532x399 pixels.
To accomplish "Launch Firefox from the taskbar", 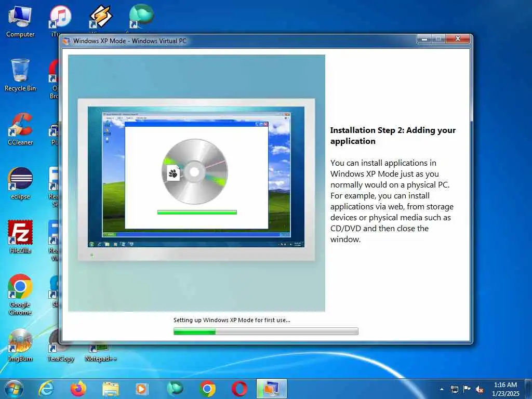I will 78,389.
